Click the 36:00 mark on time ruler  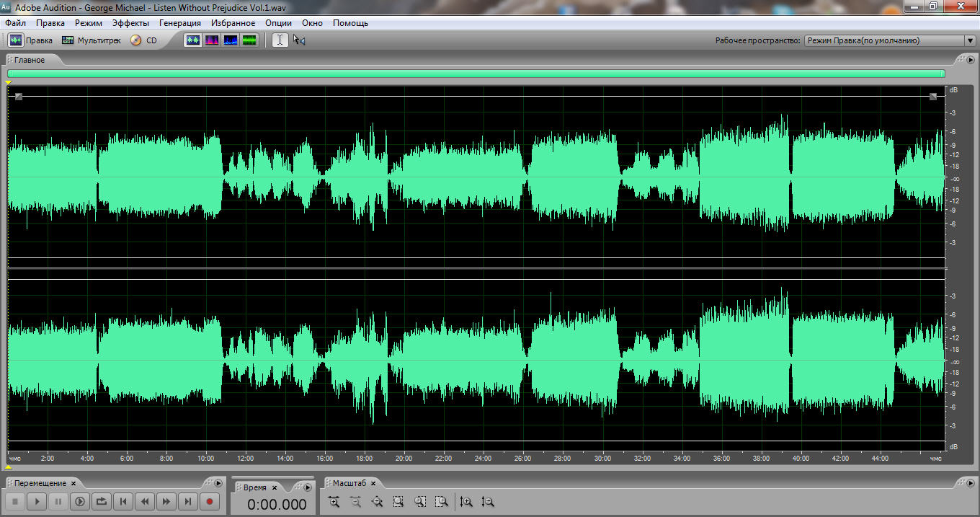click(721, 459)
